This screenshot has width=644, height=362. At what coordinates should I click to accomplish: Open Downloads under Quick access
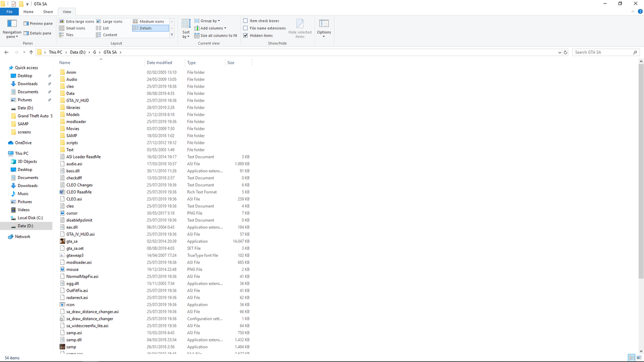[28, 83]
